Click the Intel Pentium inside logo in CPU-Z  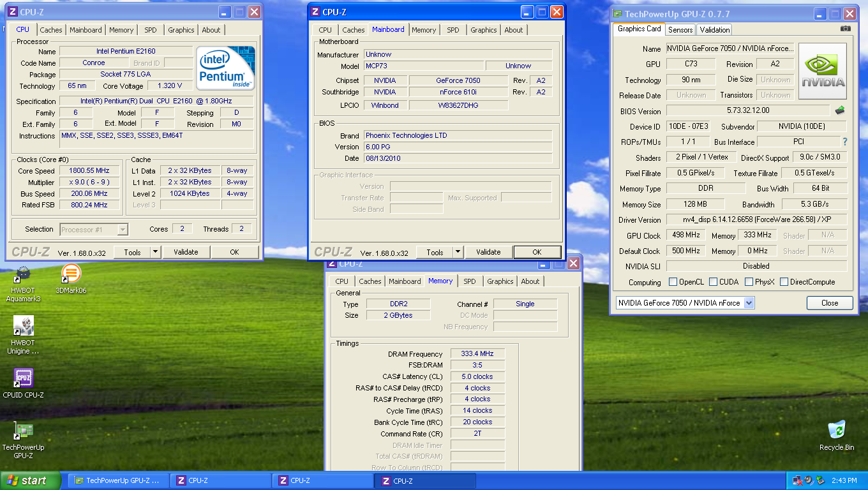226,68
